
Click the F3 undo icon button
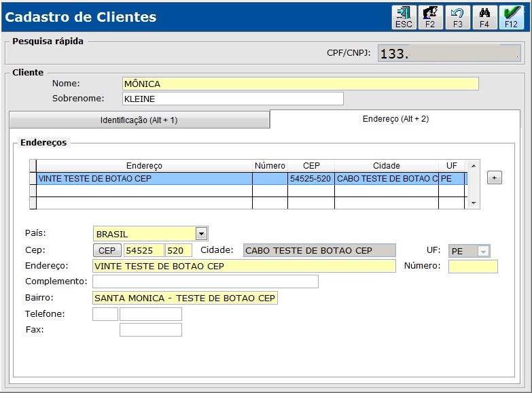coord(457,17)
